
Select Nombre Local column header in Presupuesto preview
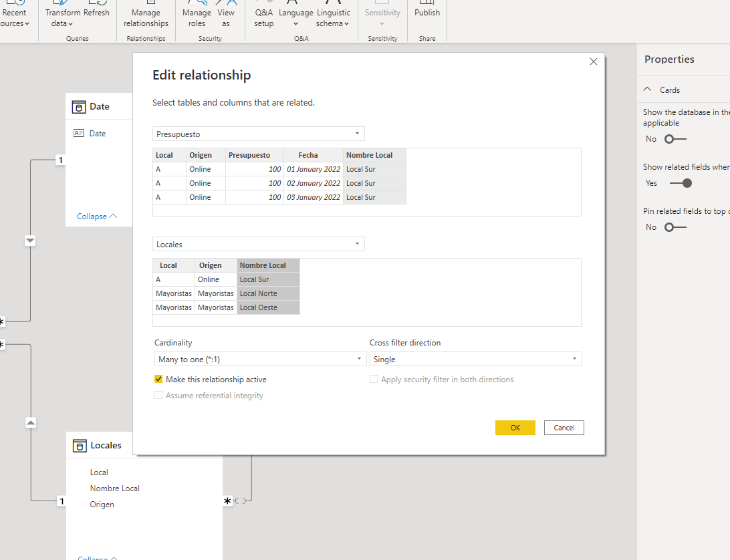point(375,155)
